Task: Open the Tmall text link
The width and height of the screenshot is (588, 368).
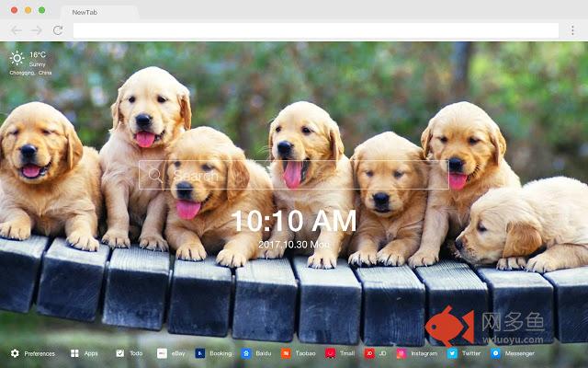Action: (x=347, y=353)
